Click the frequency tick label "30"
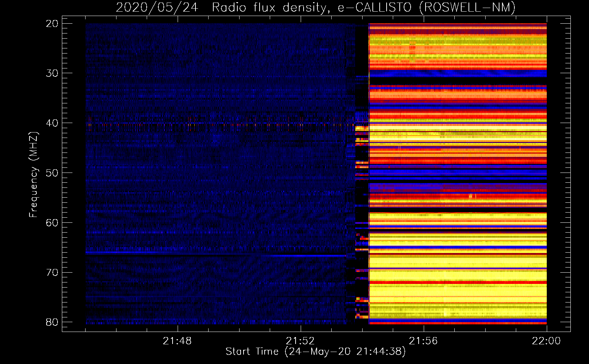 click(x=52, y=73)
